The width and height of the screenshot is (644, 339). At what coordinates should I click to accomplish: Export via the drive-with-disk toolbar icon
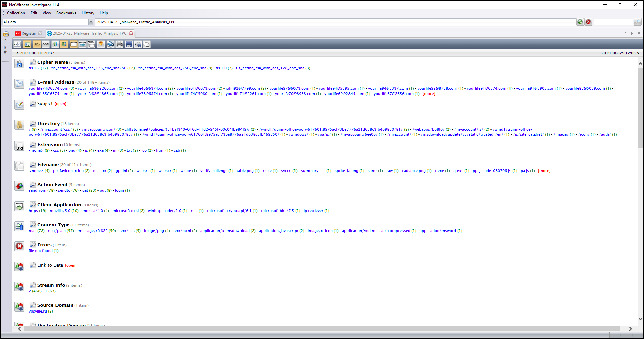coord(138,44)
